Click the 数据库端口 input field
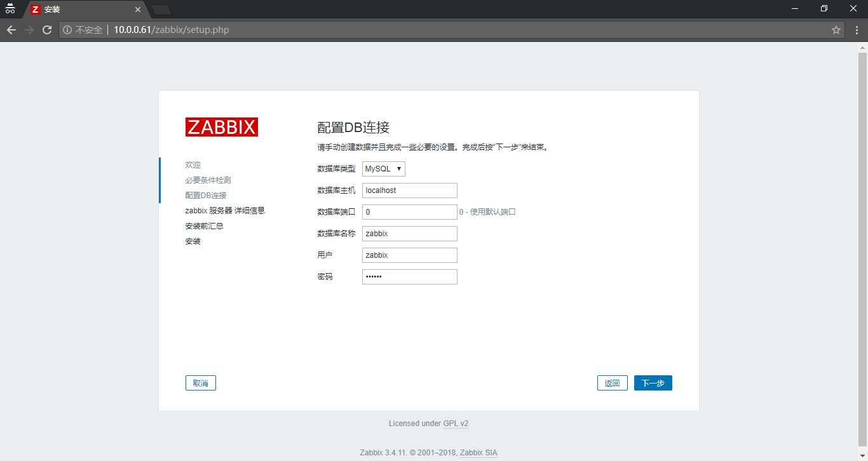868x461 pixels. pos(410,212)
